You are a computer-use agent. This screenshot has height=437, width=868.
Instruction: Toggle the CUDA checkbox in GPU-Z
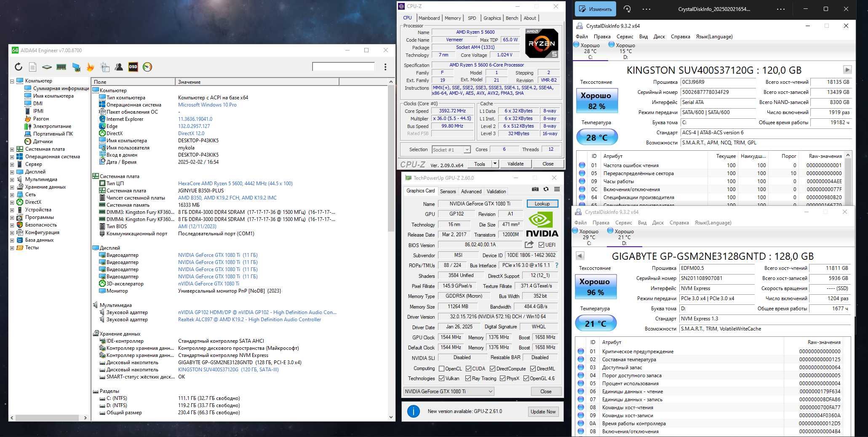point(468,368)
